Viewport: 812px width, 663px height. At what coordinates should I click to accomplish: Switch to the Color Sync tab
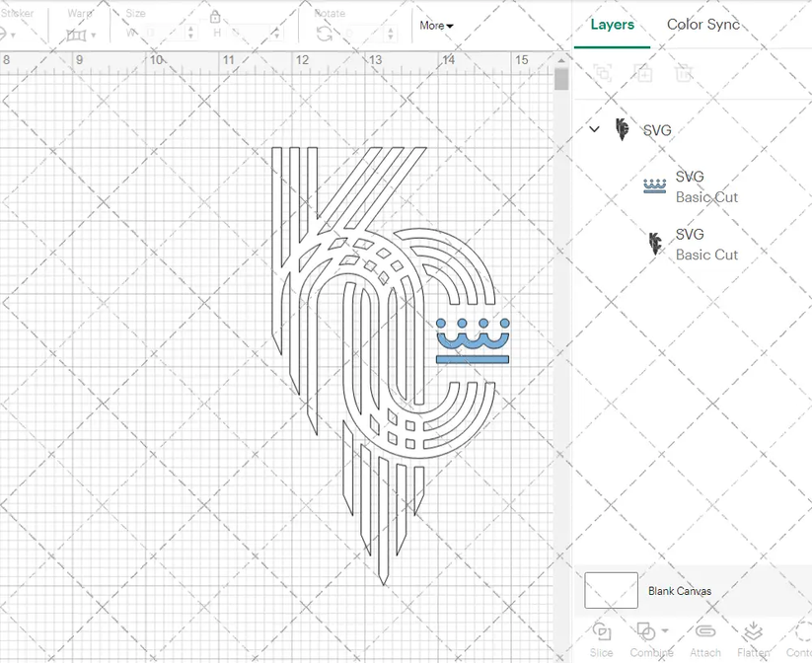703,25
